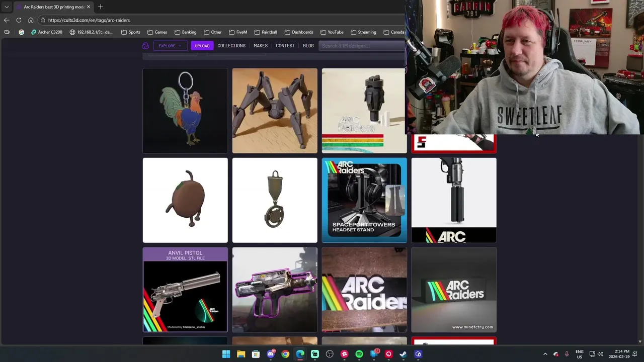644x362 pixels.
Task: Click the purple UPLOAD button
Action: coord(202,46)
